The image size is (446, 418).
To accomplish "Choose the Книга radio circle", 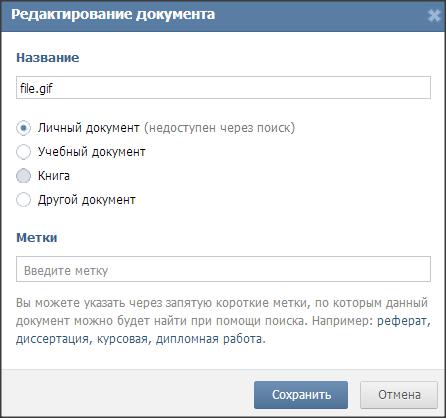I will [x=23, y=176].
